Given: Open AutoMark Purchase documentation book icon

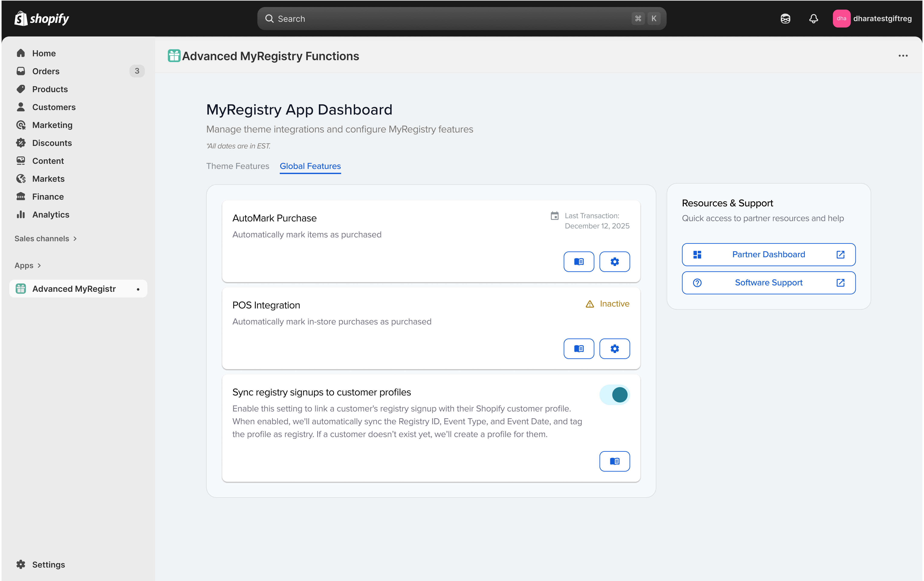Looking at the screenshot, I should coord(579,261).
